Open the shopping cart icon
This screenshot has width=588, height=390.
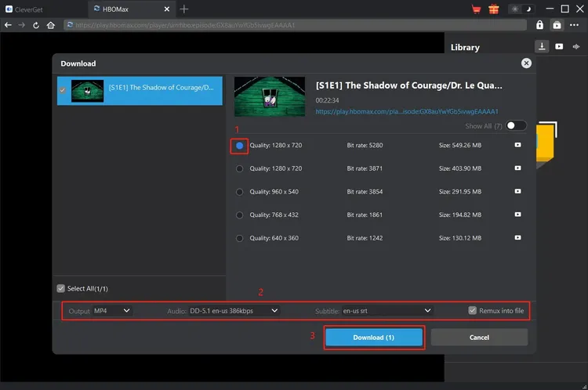point(477,9)
